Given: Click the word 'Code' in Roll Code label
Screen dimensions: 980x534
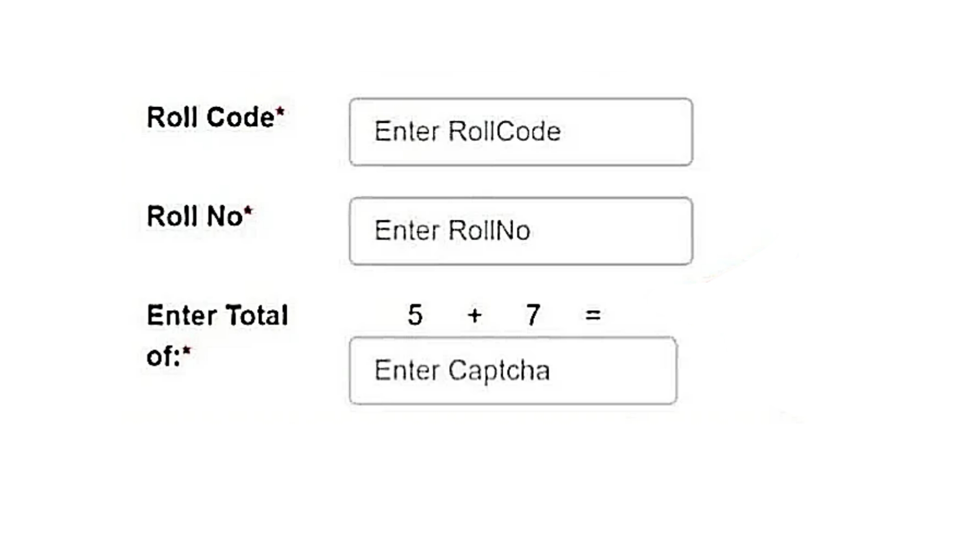Looking at the screenshot, I should tap(240, 117).
